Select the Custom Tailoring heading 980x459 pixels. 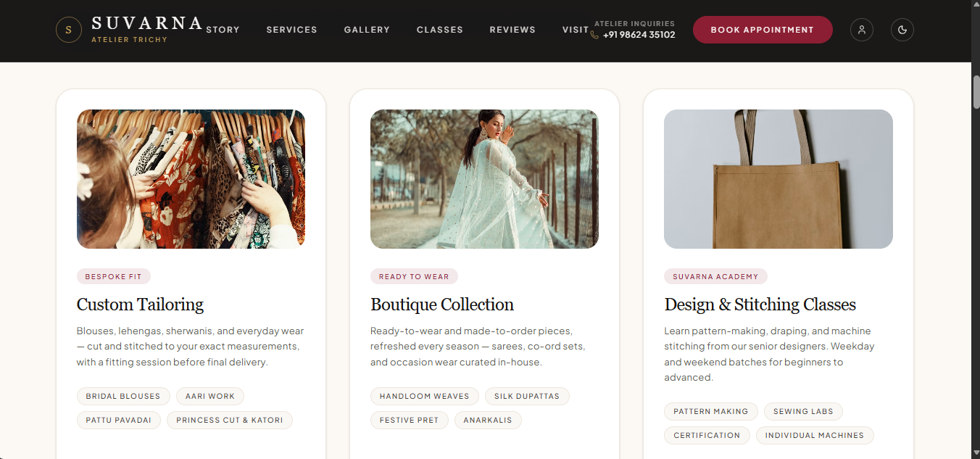pyautogui.click(x=140, y=305)
